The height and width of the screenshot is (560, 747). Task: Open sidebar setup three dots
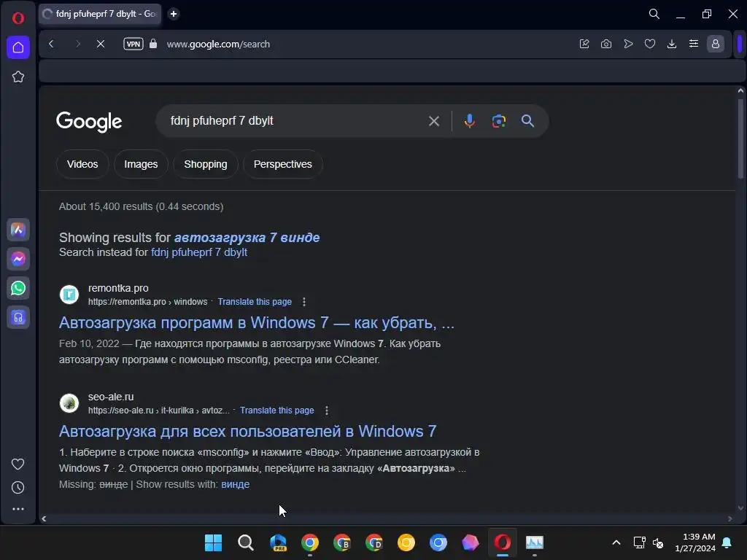18,509
